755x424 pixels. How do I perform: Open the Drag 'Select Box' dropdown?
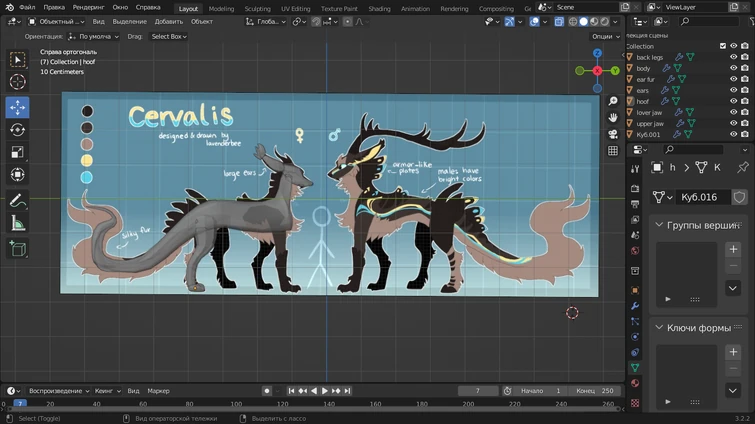pos(169,37)
